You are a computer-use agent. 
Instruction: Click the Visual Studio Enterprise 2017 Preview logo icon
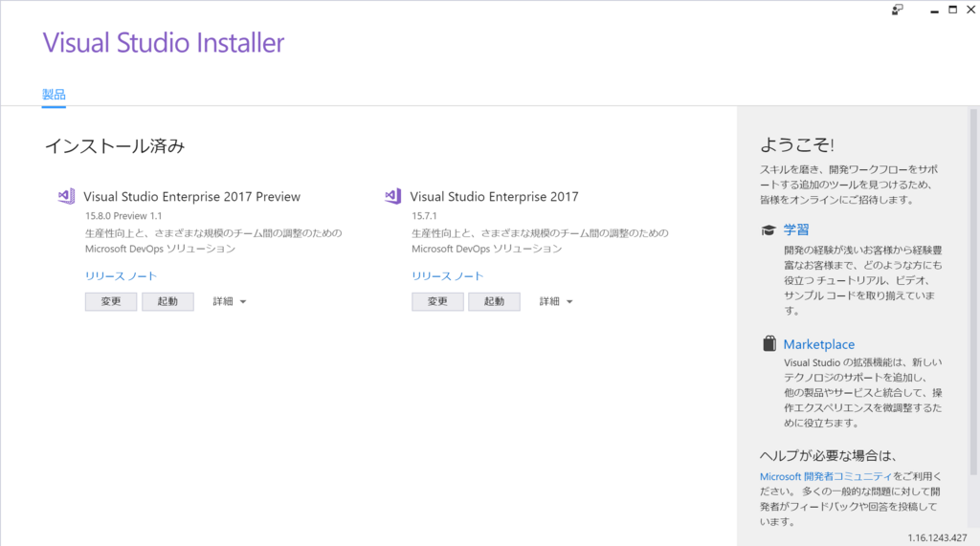coord(66,196)
